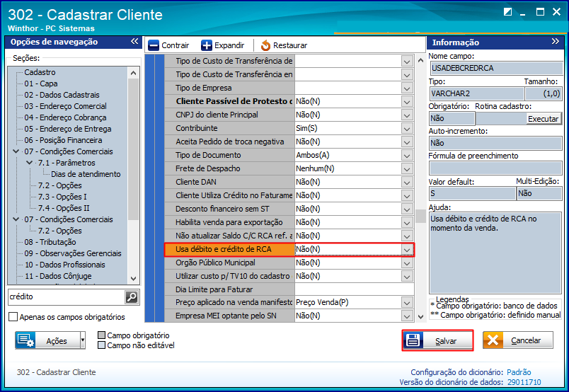Screen dimensions: 569x392
Task: Select 10 - Dados Profissionais section
Action: pos(64,265)
